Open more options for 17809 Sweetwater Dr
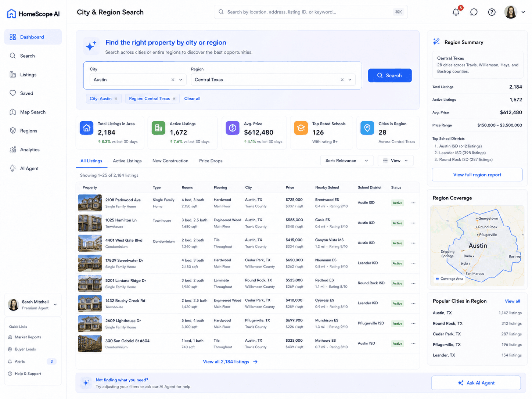Viewport: 532px width, 399px height. tap(413, 263)
